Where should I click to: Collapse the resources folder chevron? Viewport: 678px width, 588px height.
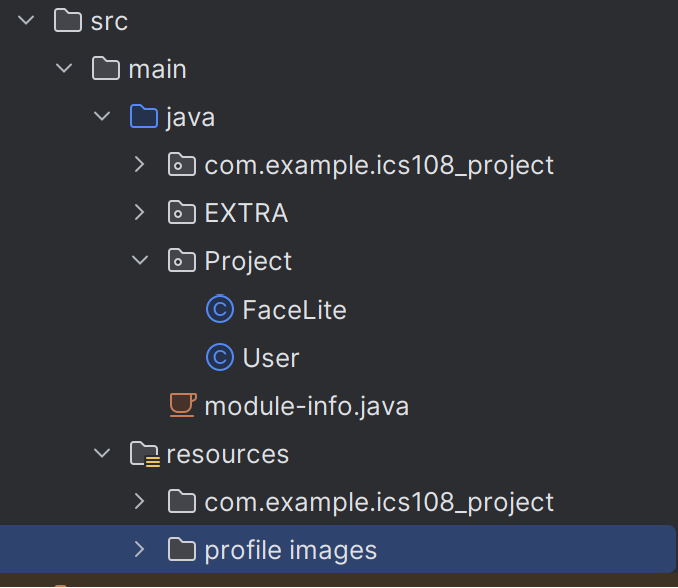pos(102,454)
